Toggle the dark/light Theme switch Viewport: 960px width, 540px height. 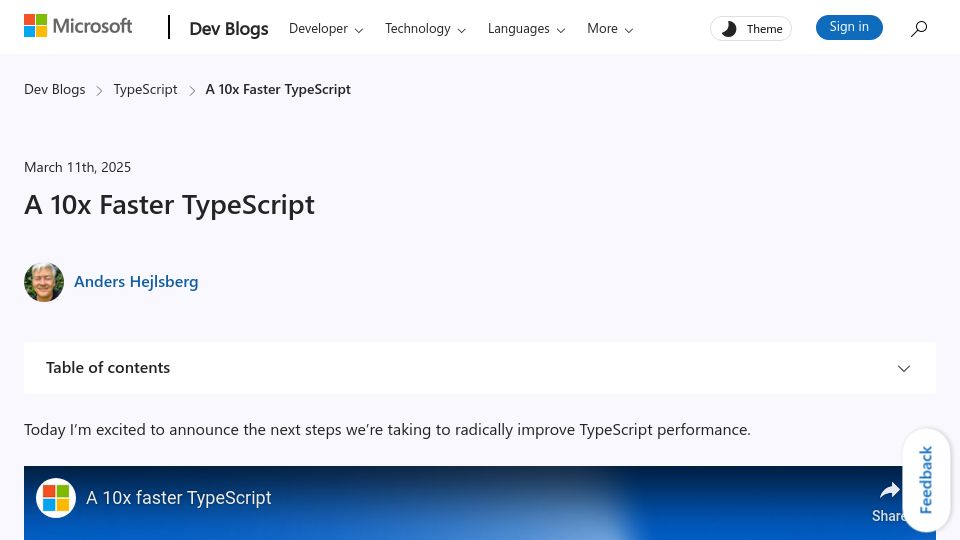pos(751,29)
